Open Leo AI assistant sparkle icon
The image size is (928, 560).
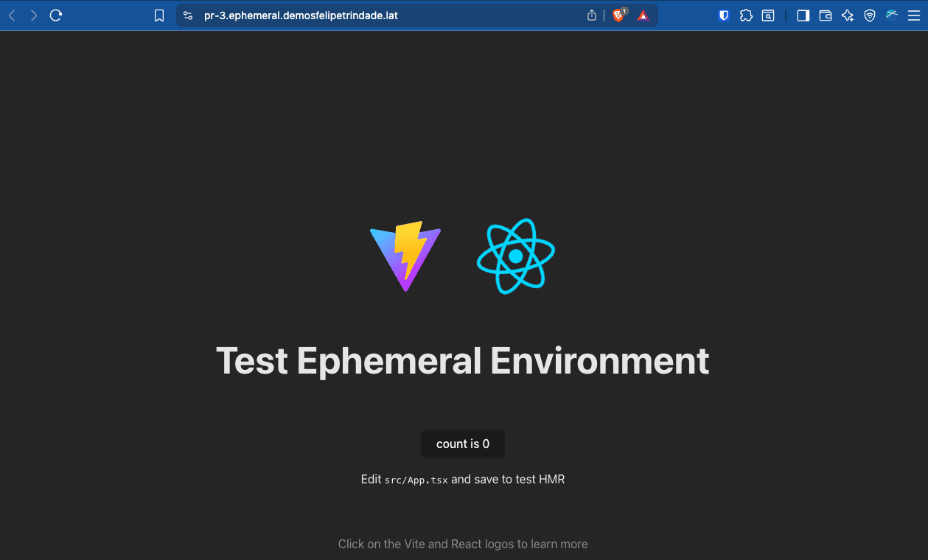tap(848, 15)
